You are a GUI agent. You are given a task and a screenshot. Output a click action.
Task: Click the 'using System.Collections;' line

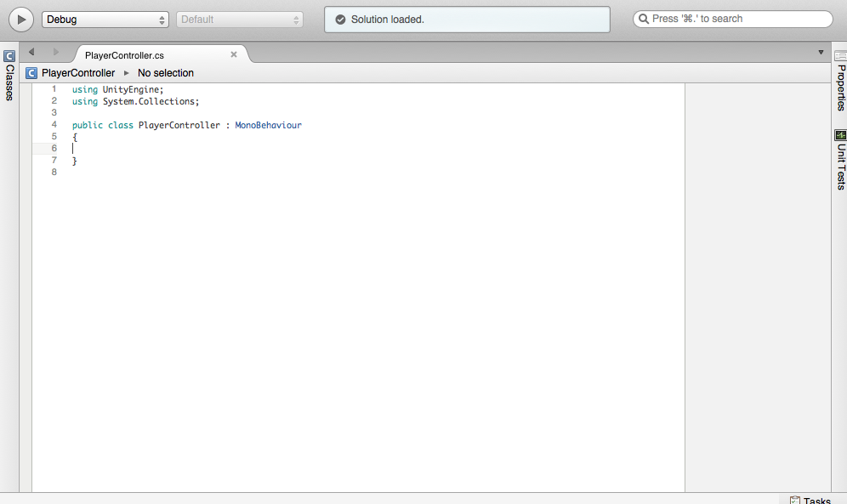pos(135,101)
